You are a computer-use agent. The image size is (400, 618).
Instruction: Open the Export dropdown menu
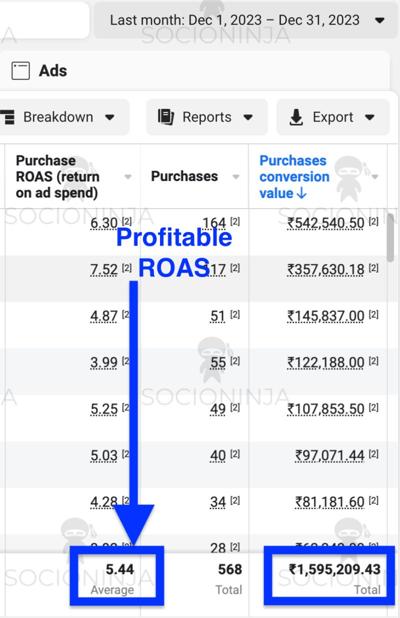click(370, 117)
